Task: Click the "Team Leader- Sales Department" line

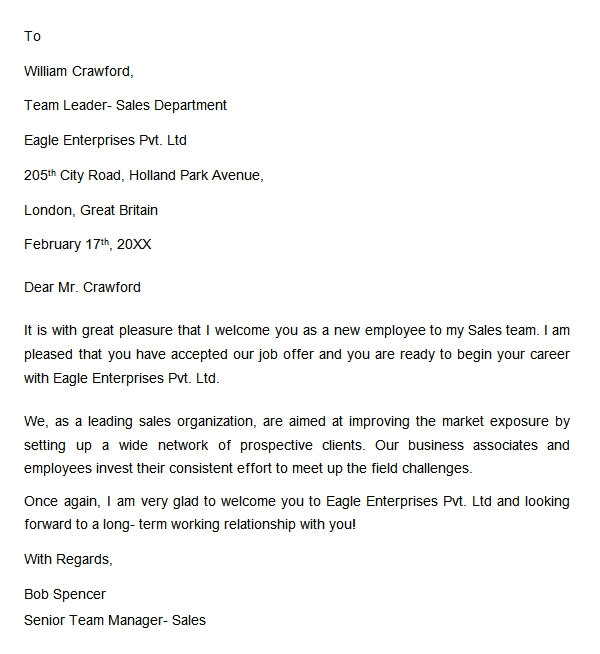Action: [125, 105]
